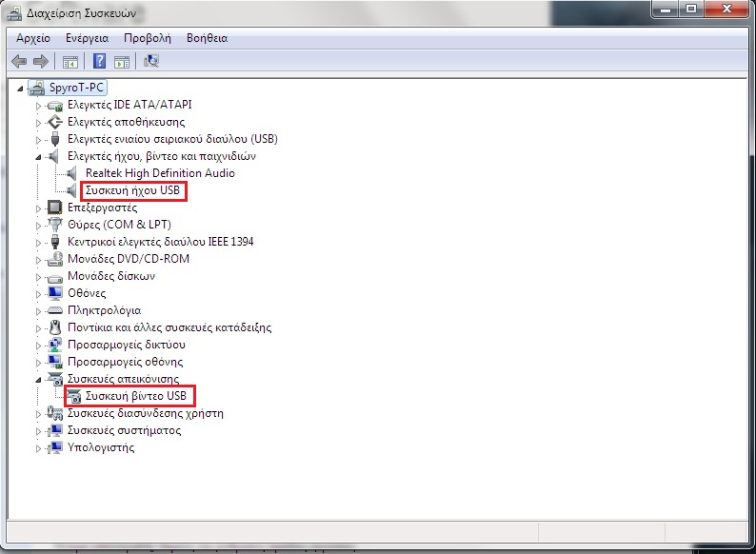The height and width of the screenshot is (554, 756).
Task: Click the Προσαρμογείς οθόνης display adapter icon
Action: [x=55, y=362]
